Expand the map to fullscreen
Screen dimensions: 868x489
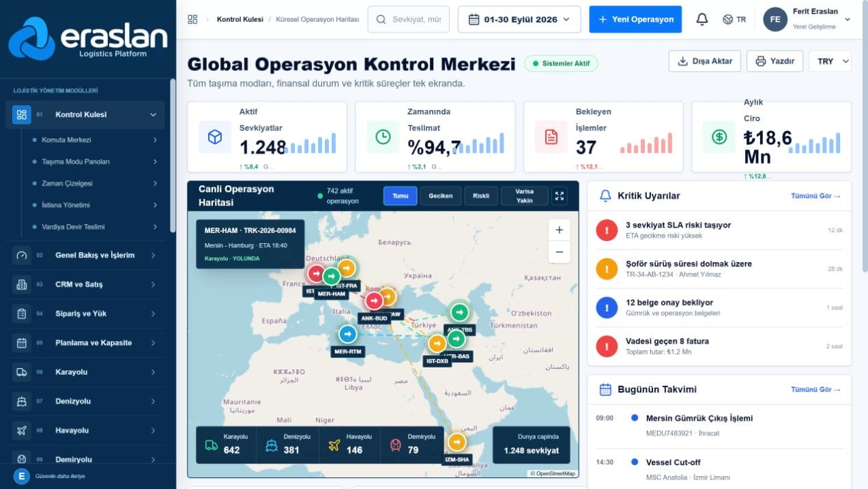click(560, 196)
